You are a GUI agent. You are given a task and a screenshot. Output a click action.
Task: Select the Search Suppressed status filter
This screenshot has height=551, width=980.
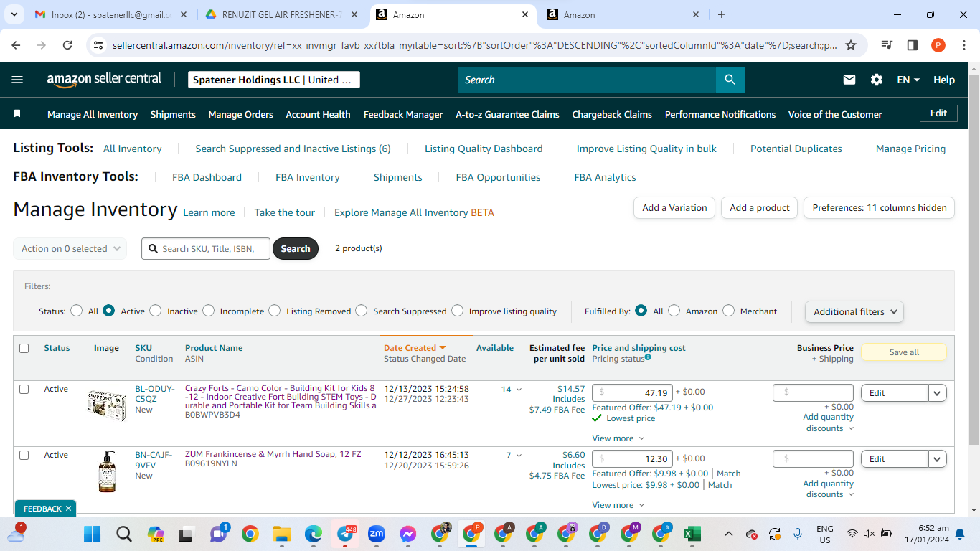362,311
